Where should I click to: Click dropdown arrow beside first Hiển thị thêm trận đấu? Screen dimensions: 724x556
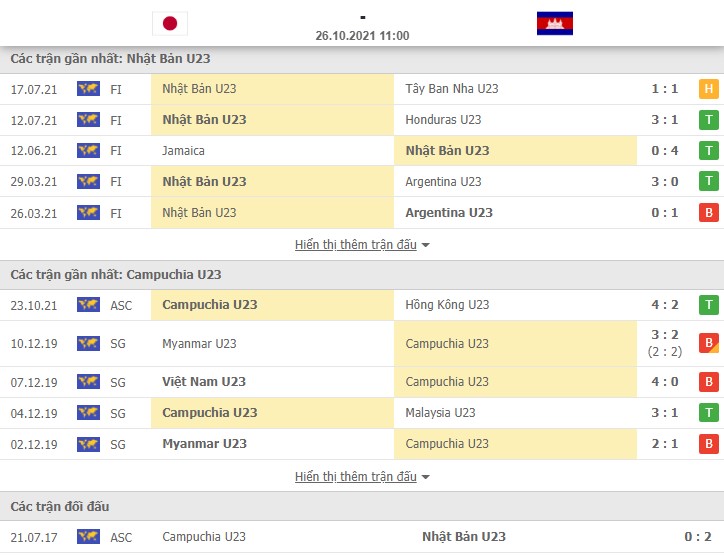[425, 245]
